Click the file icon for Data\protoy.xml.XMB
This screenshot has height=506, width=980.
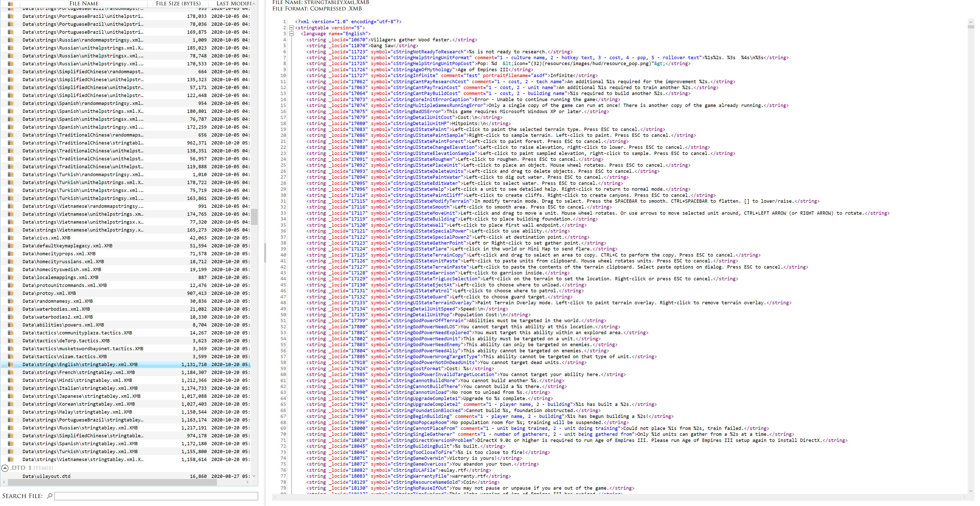click(x=11, y=293)
